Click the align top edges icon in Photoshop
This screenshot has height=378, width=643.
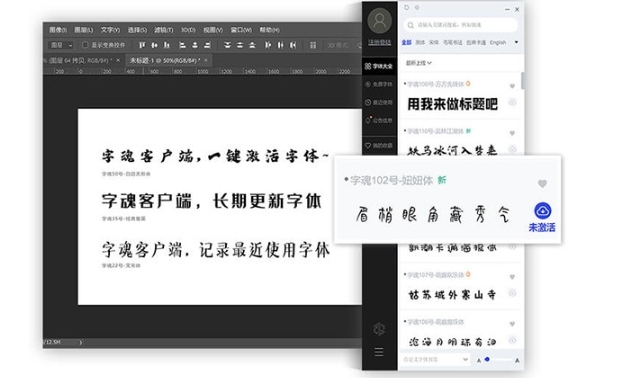[142, 45]
